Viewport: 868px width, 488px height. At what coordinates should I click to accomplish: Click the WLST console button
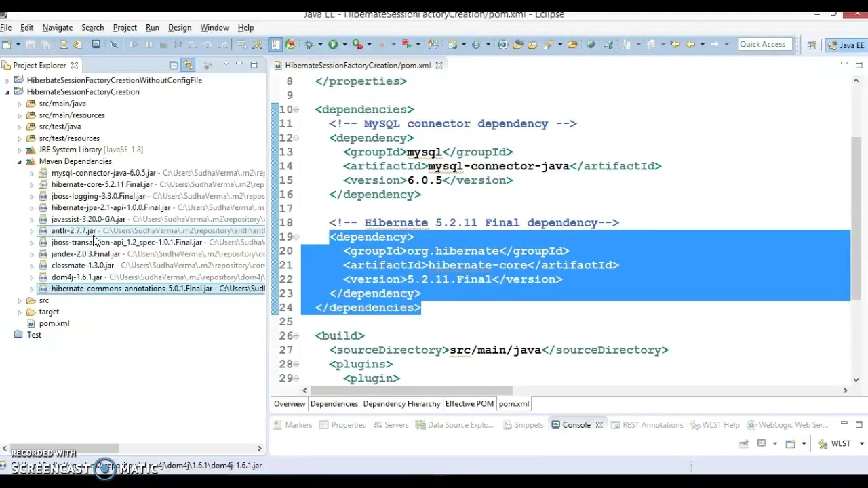834,444
